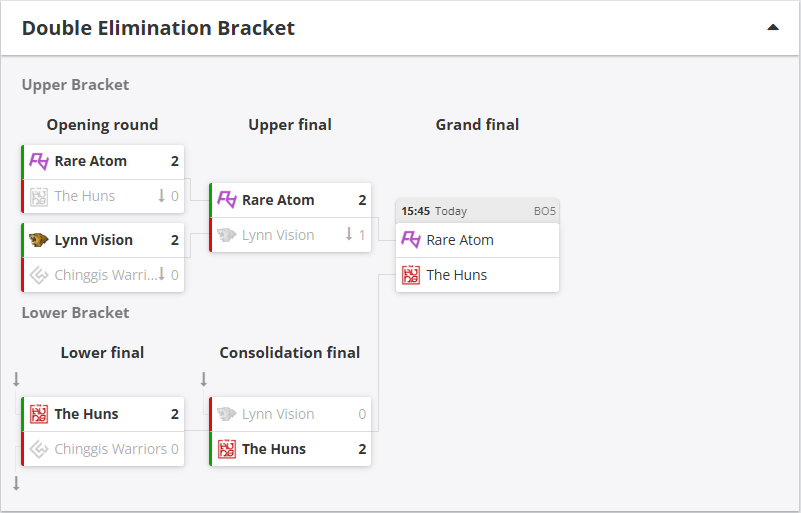Image resolution: width=801 pixels, height=513 pixels.
Task: Click down arrow beside The Huns opening score
Action: pyautogui.click(x=161, y=196)
